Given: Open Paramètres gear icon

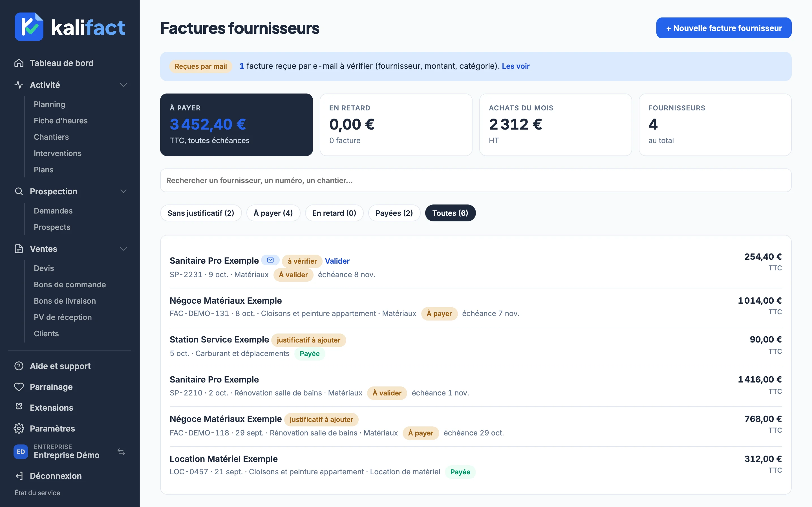Looking at the screenshot, I should click(x=19, y=428).
